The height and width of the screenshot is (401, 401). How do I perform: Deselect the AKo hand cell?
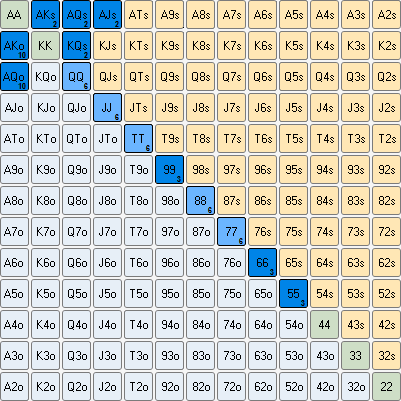pos(14,46)
